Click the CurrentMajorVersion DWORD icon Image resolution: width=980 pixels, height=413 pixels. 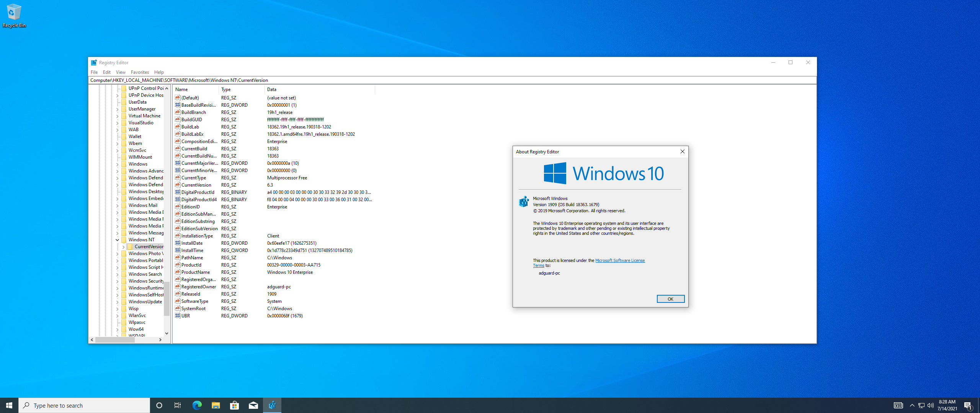click(x=178, y=163)
